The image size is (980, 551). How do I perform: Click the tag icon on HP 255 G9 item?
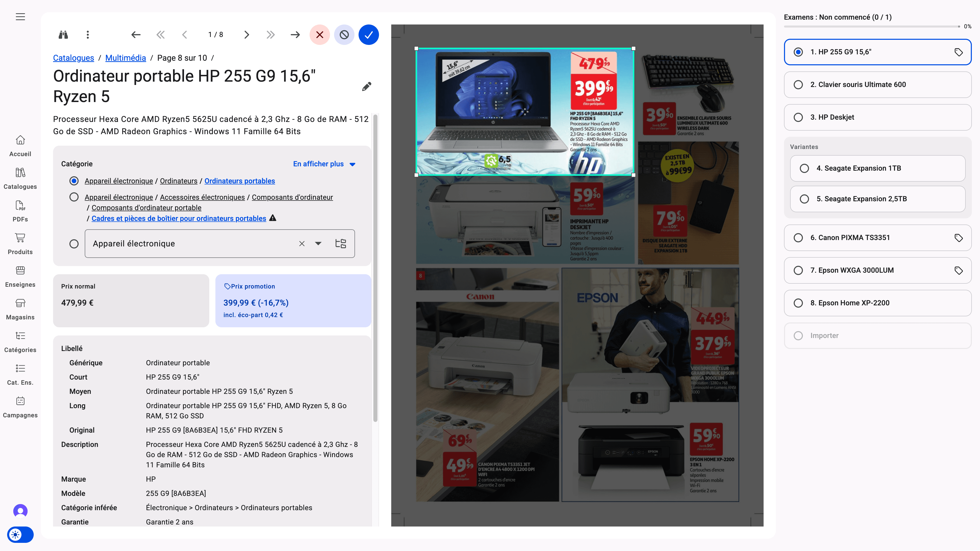click(x=959, y=52)
